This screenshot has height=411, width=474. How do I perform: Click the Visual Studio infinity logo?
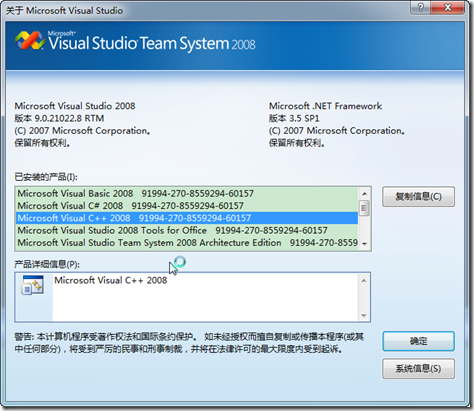point(30,41)
